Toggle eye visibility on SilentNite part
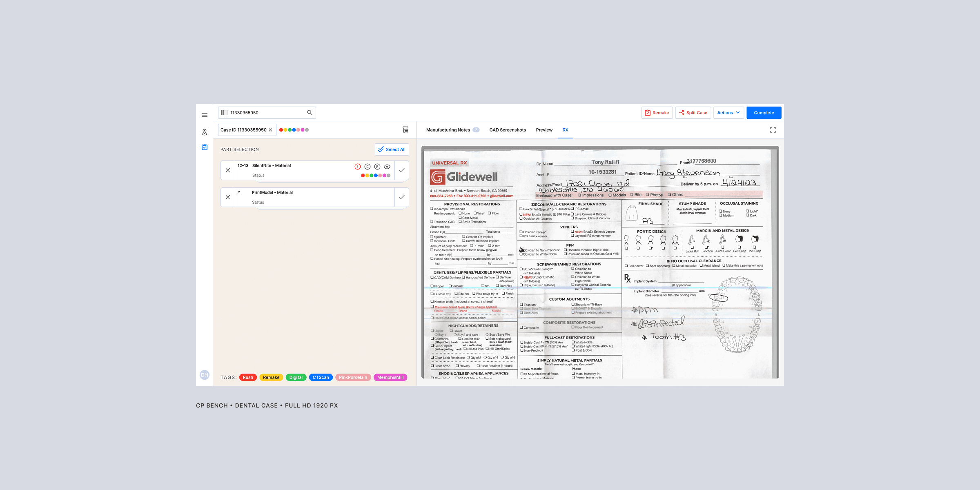 pos(387,167)
